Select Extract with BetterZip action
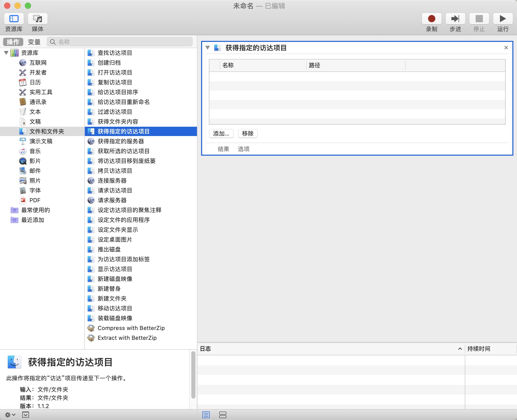The width and height of the screenshot is (517, 420). coord(141,338)
